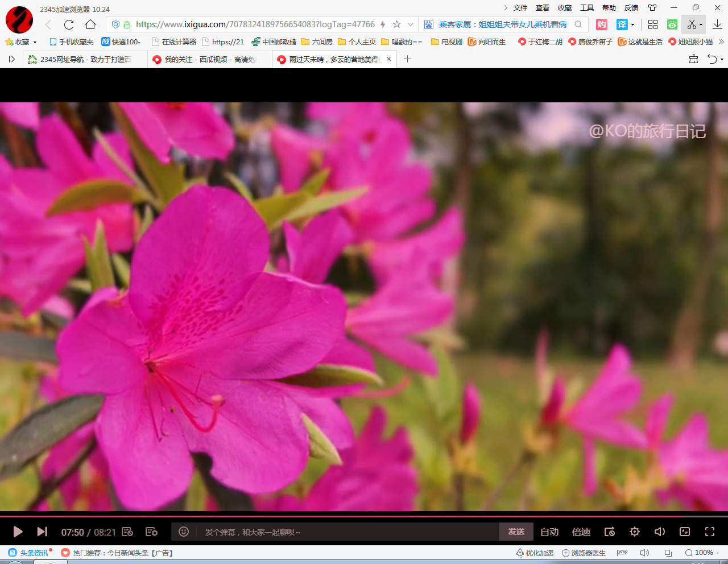This screenshot has width=728, height=564.
Task: Open the 快递100 bookmark
Action: 121,42
